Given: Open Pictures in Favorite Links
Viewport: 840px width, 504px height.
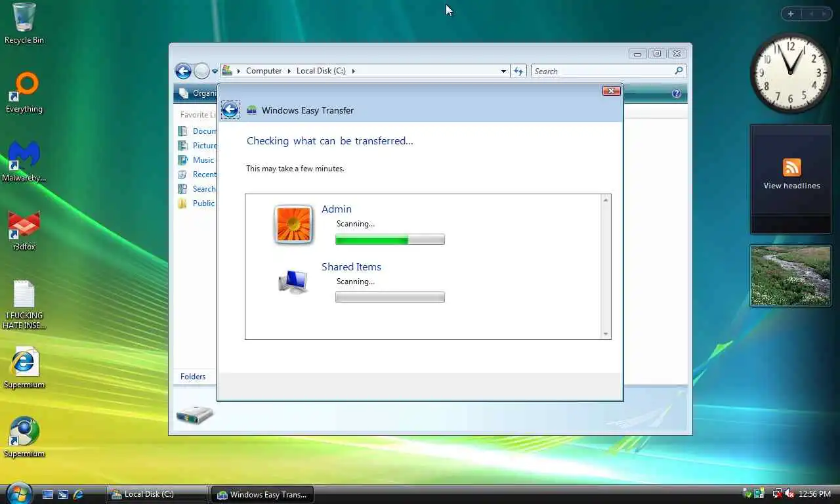Looking at the screenshot, I should pos(198,146).
